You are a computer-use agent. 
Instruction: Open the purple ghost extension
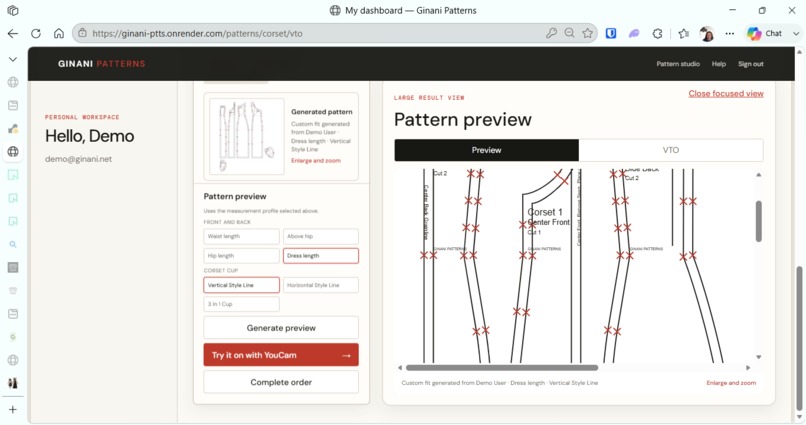634,33
